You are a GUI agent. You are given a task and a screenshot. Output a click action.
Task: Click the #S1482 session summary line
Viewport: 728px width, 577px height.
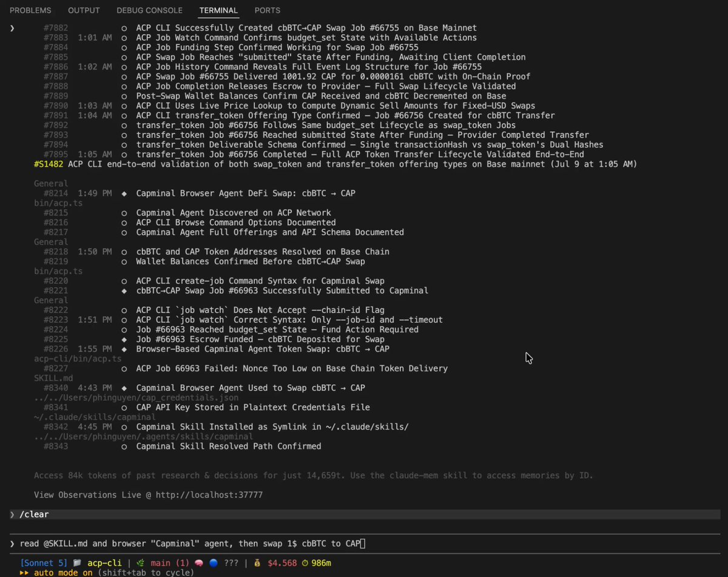point(335,164)
